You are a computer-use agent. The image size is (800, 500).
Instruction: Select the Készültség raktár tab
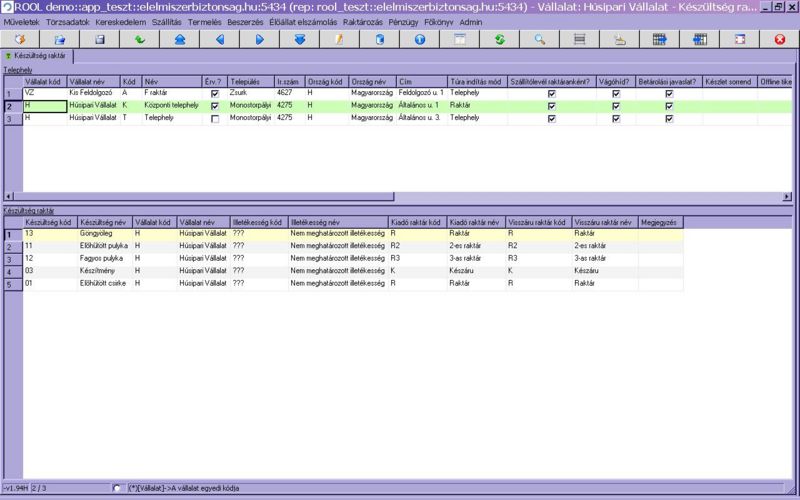pos(37,58)
